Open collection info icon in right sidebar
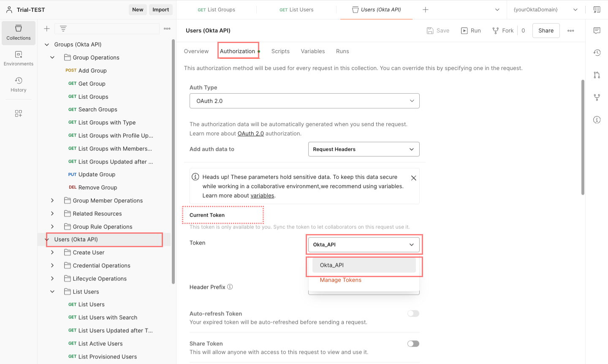This screenshot has width=608, height=364. pos(597,120)
